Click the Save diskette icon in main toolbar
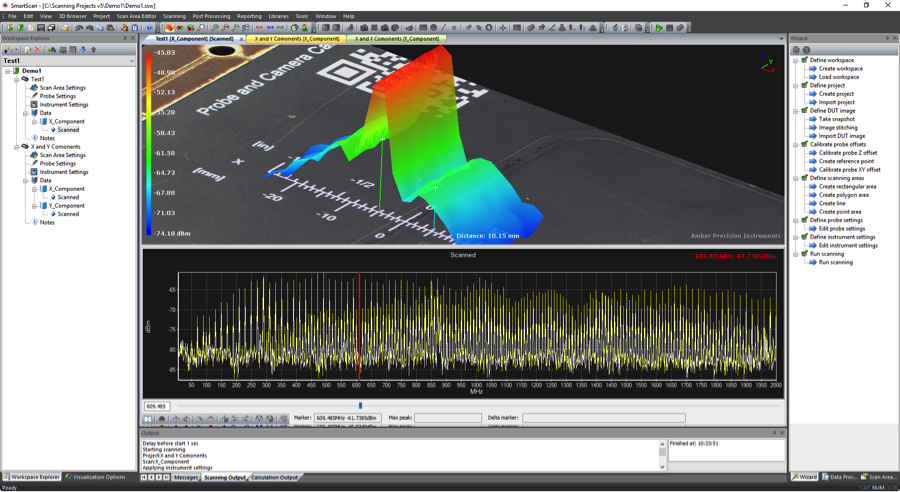The width and height of the screenshot is (900, 492). (41, 28)
